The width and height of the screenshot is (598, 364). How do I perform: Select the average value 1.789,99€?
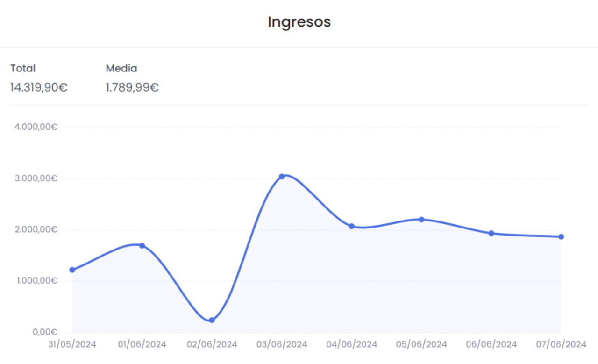coord(132,87)
